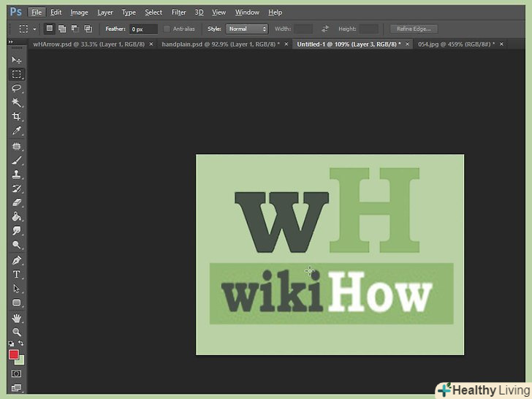
Task: Click inside the Feather input field
Action: point(143,29)
